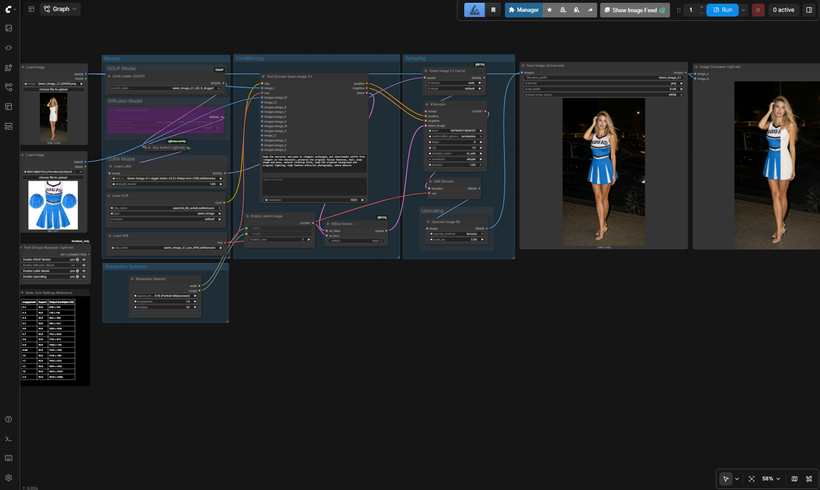This screenshot has height=490, width=820.
Task: Open upscale_method dropdown in Upscale Image By
Action: tap(455, 234)
